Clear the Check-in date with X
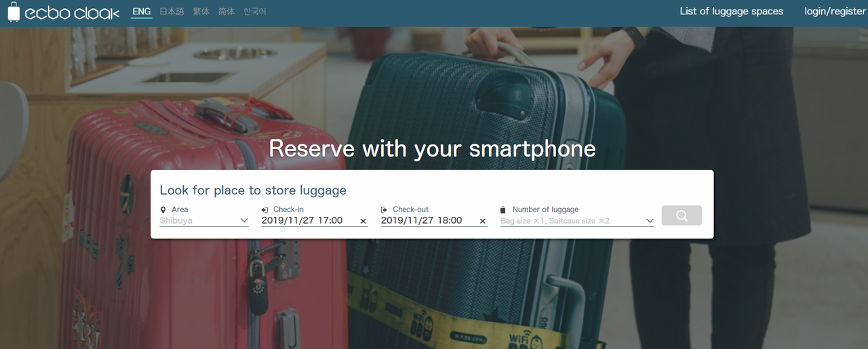The width and height of the screenshot is (868, 349). point(363,221)
